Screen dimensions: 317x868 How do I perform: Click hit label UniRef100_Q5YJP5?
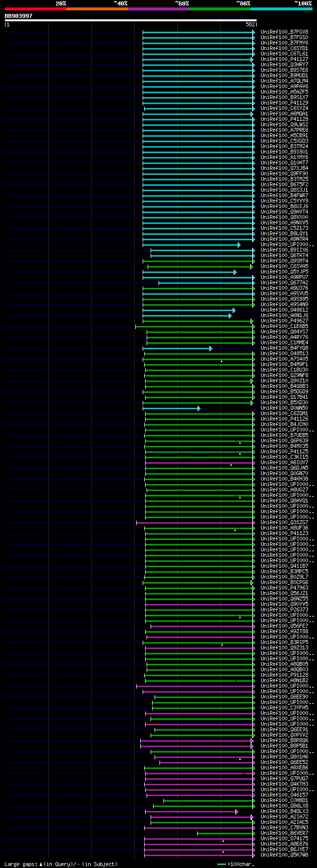pyautogui.click(x=284, y=272)
